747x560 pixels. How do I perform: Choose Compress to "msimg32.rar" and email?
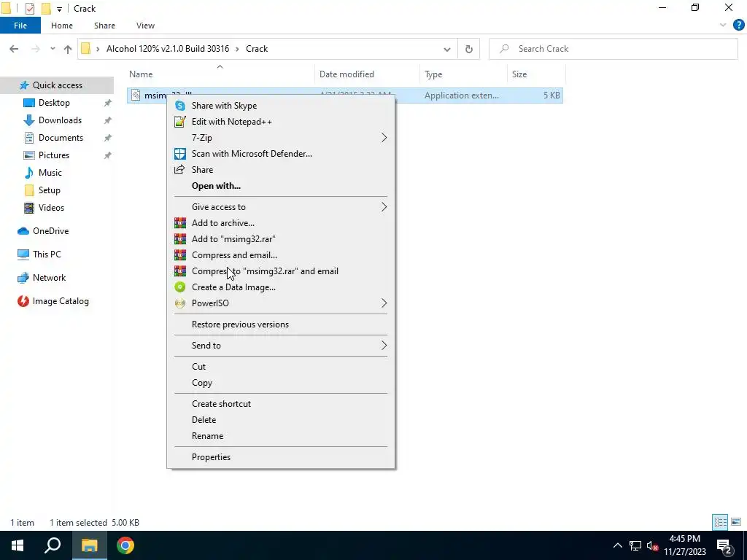(x=281, y=271)
